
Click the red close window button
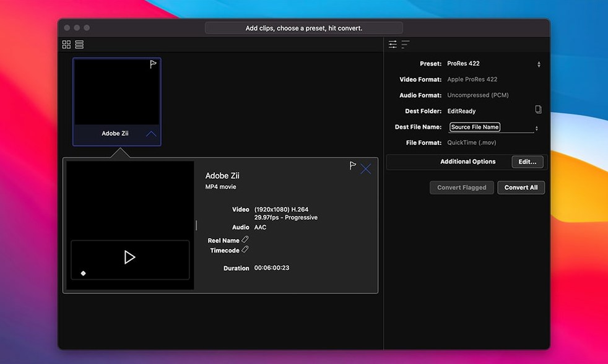[x=67, y=28]
